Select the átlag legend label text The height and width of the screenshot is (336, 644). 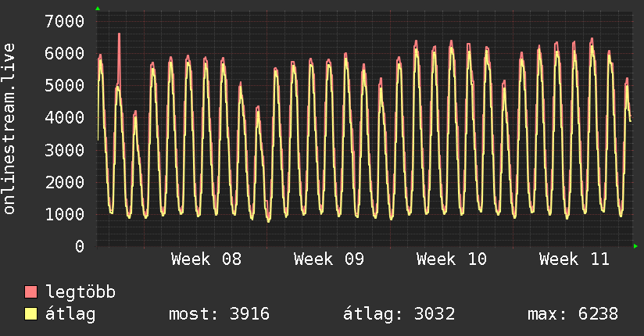point(70,314)
